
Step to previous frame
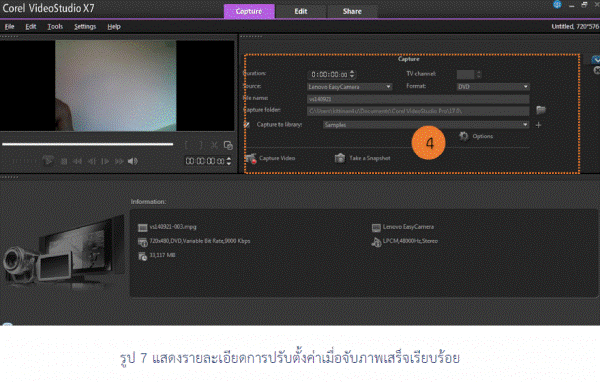tap(92, 161)
